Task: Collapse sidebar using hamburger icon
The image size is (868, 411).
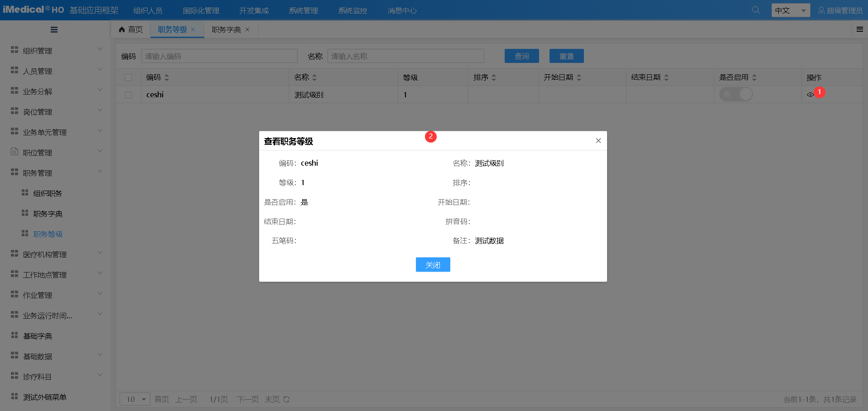Action: coord(54,30)
